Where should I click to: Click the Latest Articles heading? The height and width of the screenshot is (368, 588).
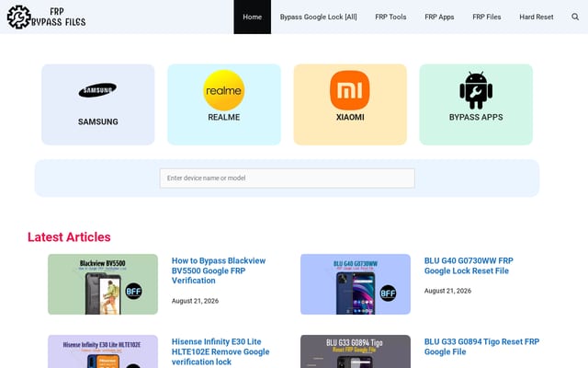69,237
